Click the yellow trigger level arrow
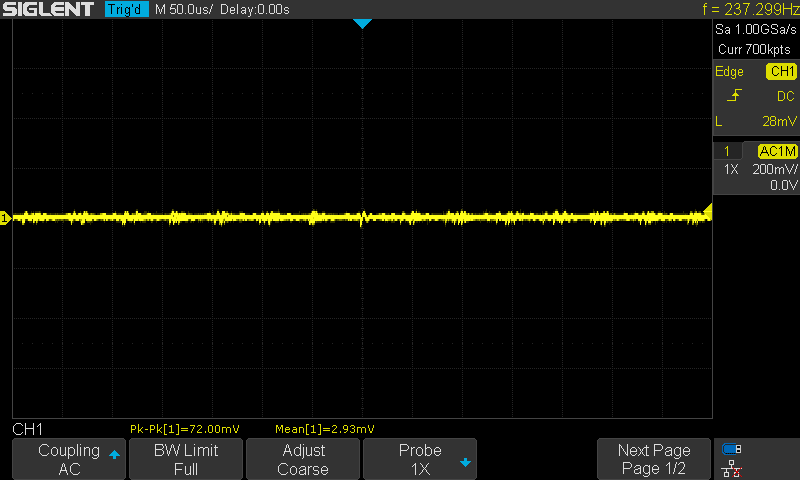The image size is (800, 480). pyautogui.click(x=706, y=210)
